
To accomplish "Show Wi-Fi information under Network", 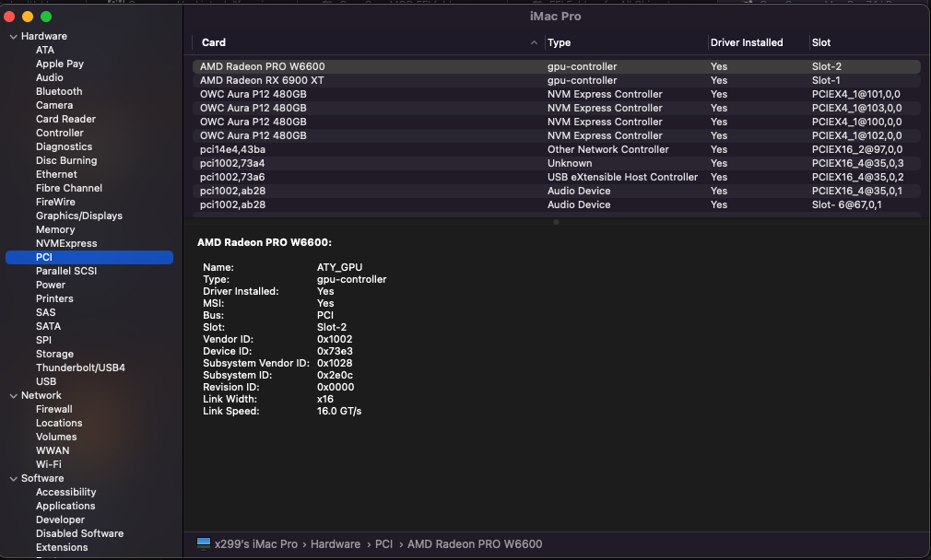I will tap(49, 464).
